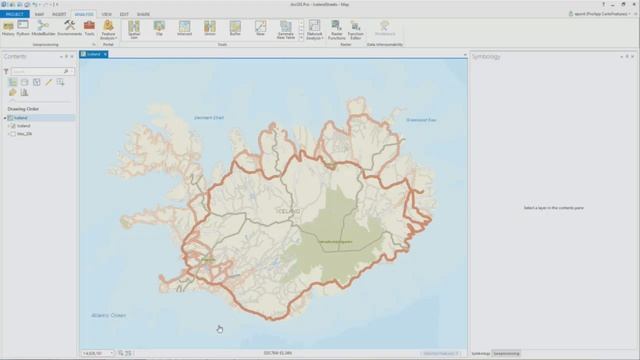640x360 pixels.
Task: Auto-hide the Contents pane
Action: click(x=67, y=57)
